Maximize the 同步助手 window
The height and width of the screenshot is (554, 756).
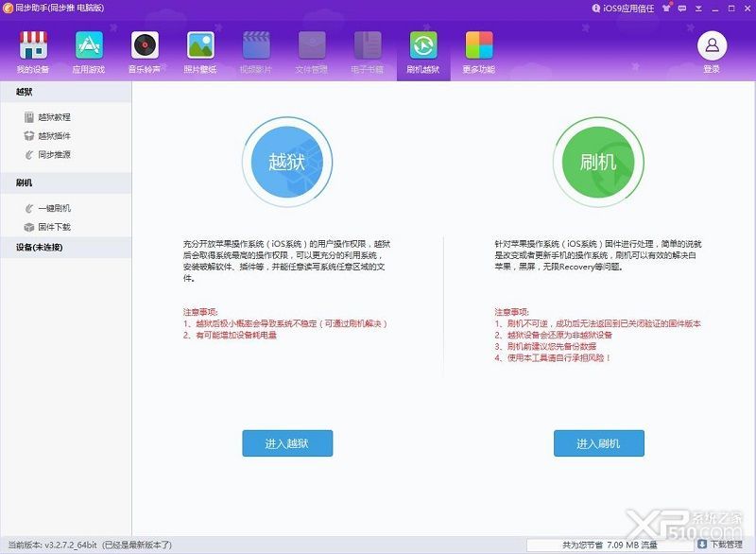pyautogui.click(x=731, y=9)
